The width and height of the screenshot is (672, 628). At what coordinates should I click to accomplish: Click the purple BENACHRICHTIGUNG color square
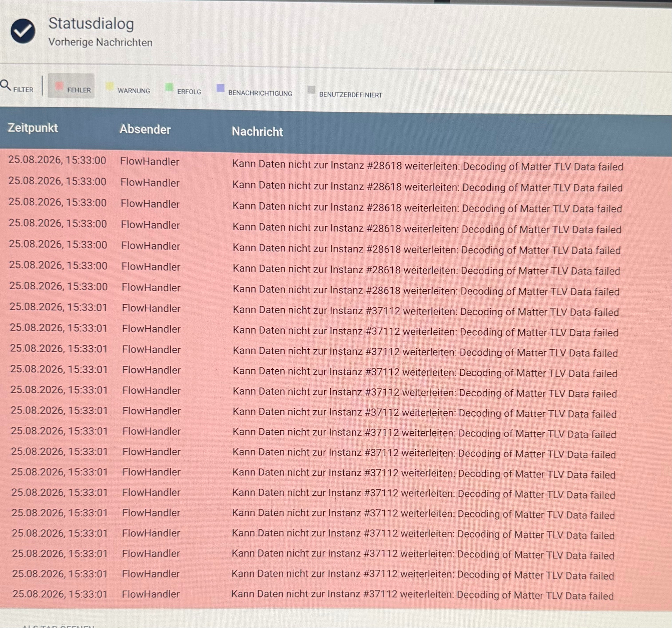220,88
